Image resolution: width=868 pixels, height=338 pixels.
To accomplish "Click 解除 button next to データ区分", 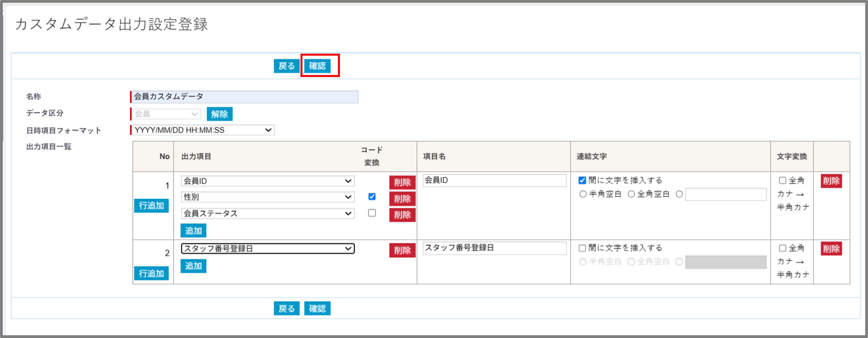I will (219, 114).
